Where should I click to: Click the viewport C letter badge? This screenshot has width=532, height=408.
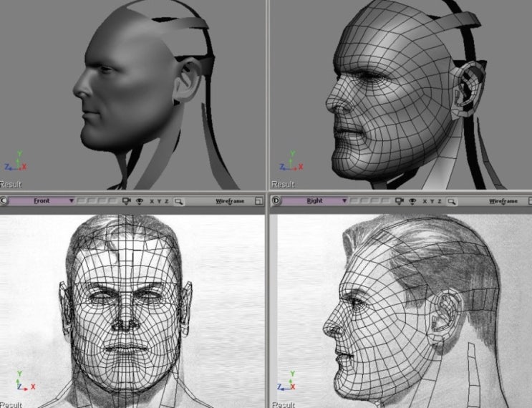click(4, 201)
